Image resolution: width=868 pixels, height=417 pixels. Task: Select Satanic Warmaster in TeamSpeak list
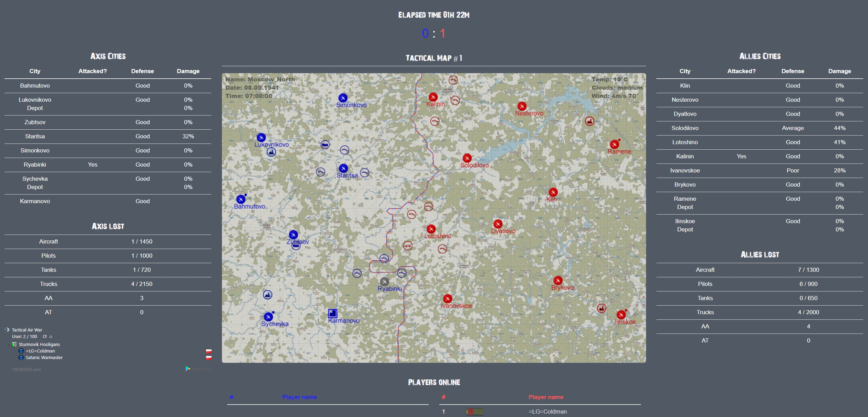point(44,358)
